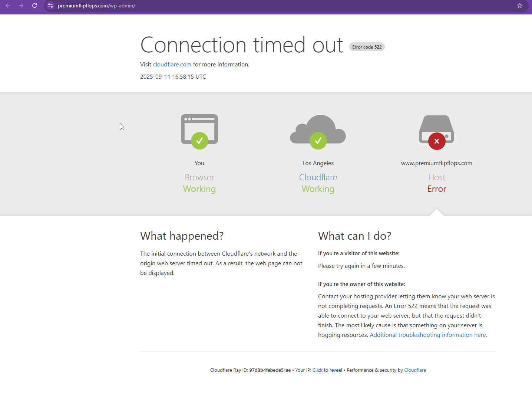The image size is (532, 420).
Task: Click to reveal your IP
Action: tap(327, 370)
